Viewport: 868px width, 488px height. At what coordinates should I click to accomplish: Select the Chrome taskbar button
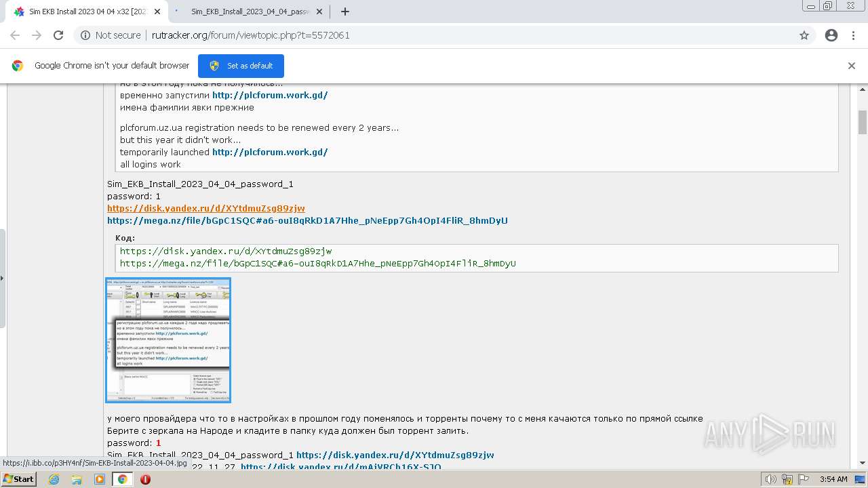tap(122, 479)
